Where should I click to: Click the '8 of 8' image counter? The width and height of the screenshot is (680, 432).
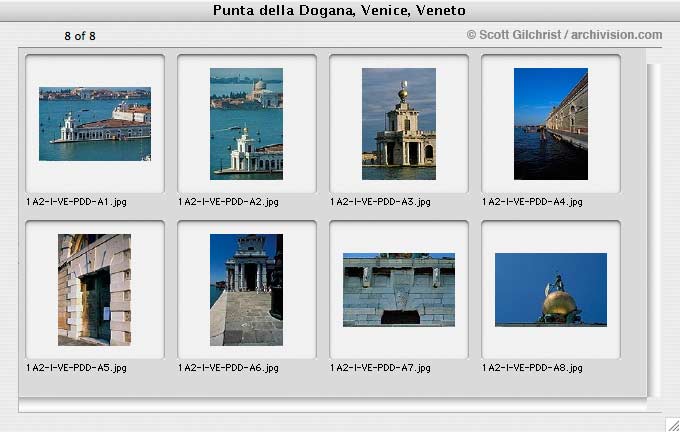tap(80, 36)
